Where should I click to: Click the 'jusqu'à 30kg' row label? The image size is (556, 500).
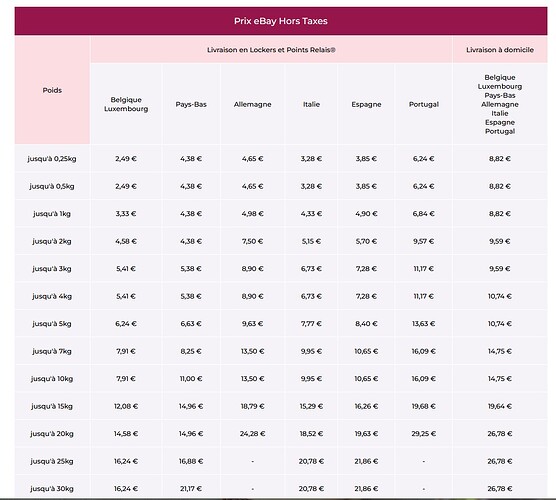click(52, 489)
